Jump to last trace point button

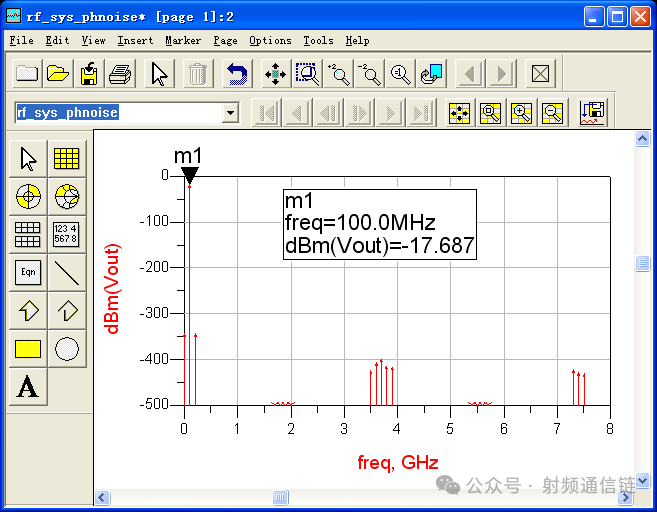click(421, 112)
